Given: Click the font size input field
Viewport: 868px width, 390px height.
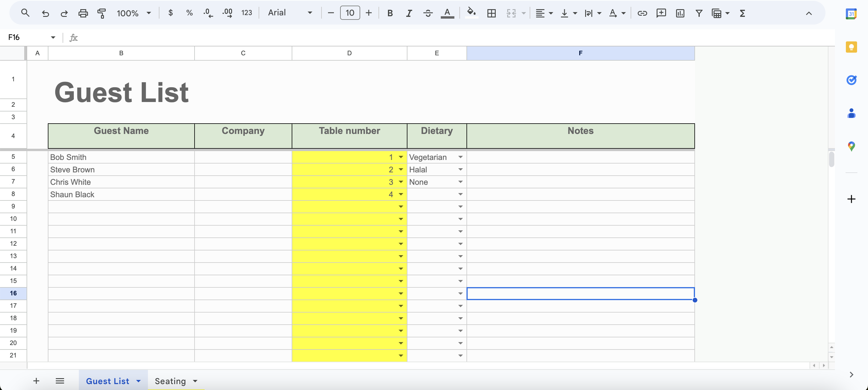Looking at the screenshot, I should [x=350, y=13].
